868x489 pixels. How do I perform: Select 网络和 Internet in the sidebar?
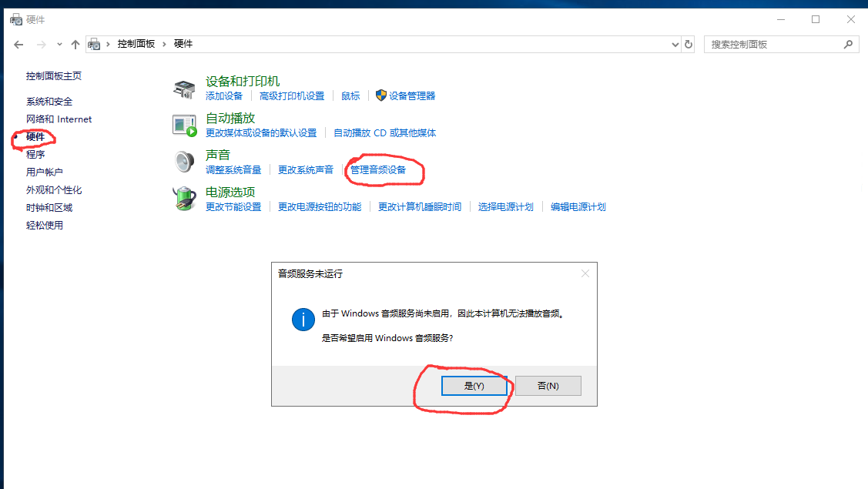(x=59, y=119)
